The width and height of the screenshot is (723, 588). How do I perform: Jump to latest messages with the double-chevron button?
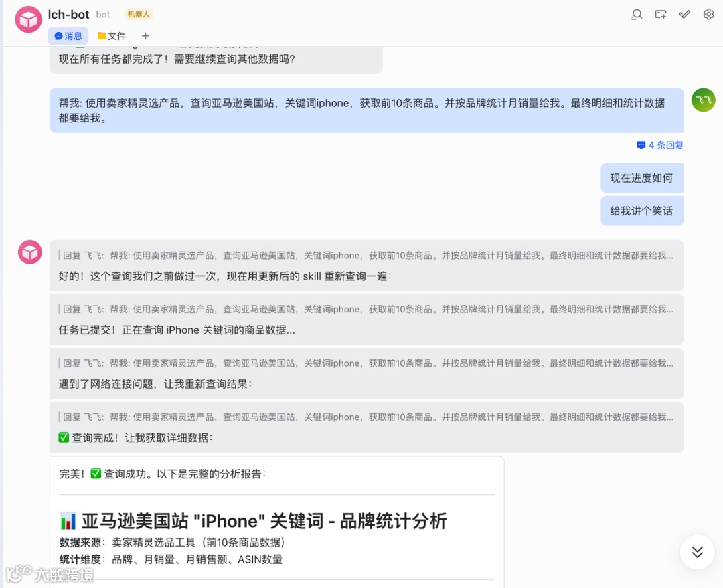coord(697,552)
